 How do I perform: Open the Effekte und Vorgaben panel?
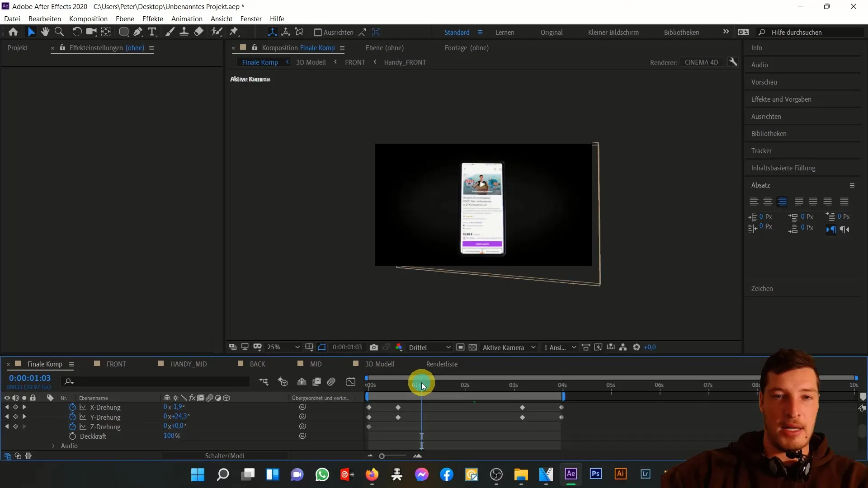(781, 99)
